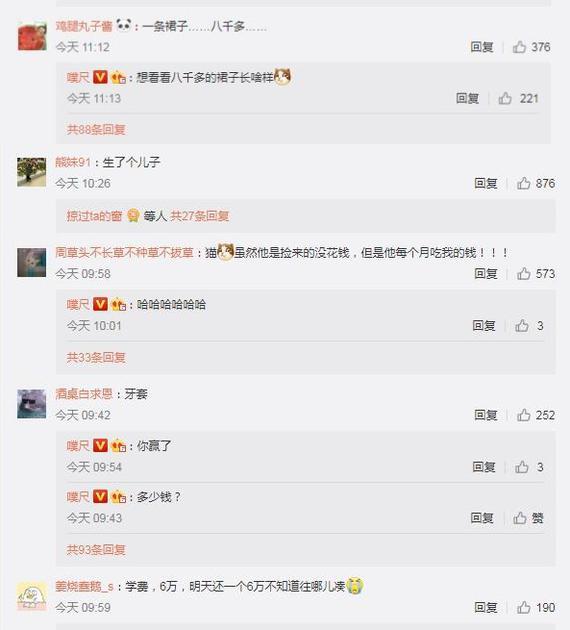Reply to the 学费 comment at 09:59

click(x=486, y=608)
